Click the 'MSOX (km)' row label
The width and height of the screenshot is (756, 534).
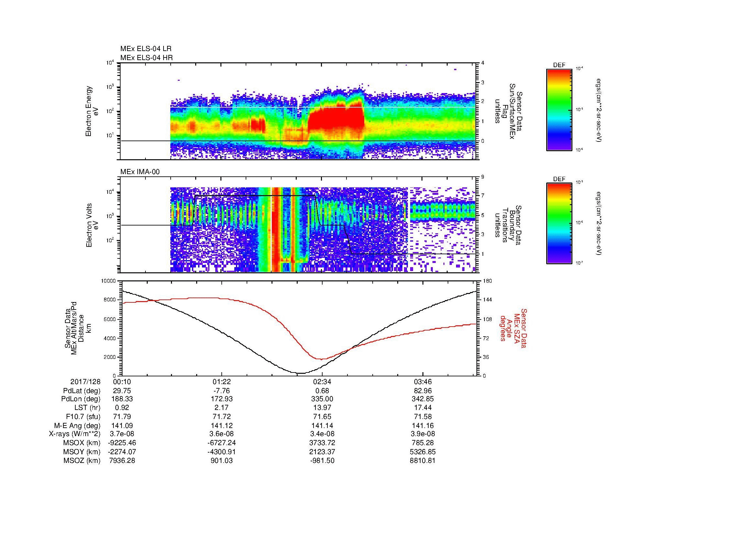tap(82, 443)
